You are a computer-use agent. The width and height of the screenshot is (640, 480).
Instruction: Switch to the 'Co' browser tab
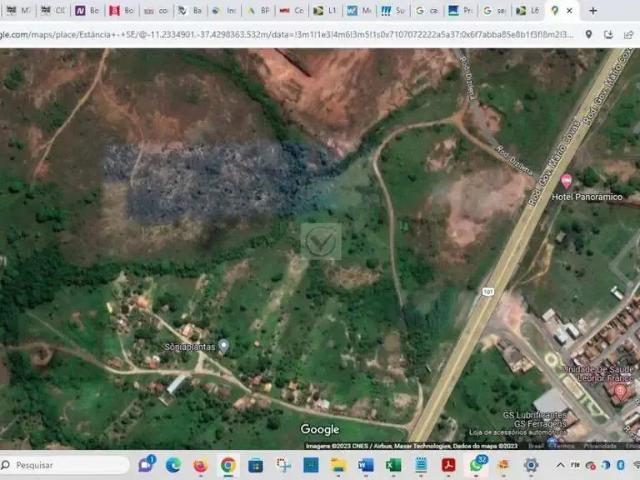pyautogui.click(x=291, y=11)
